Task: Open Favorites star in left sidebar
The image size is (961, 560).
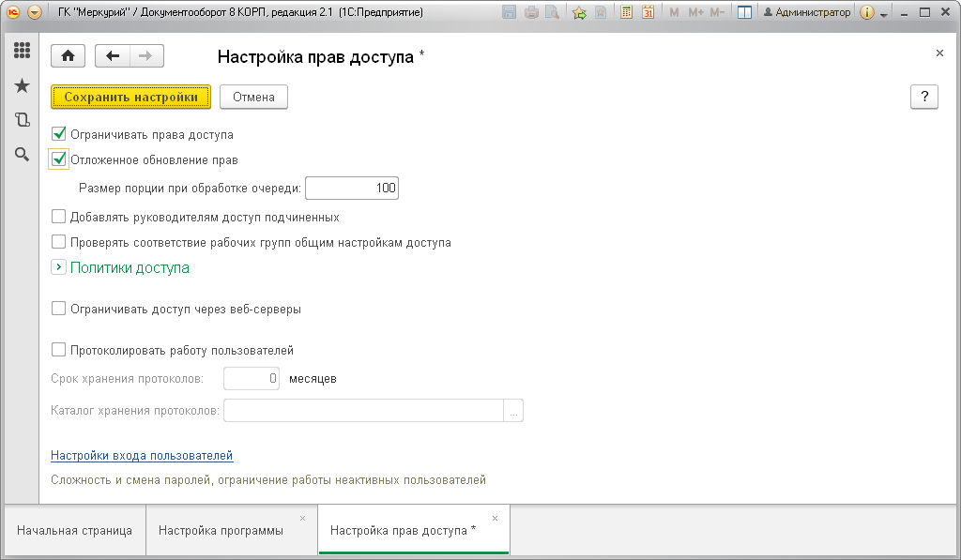Action: pos(23,85)
